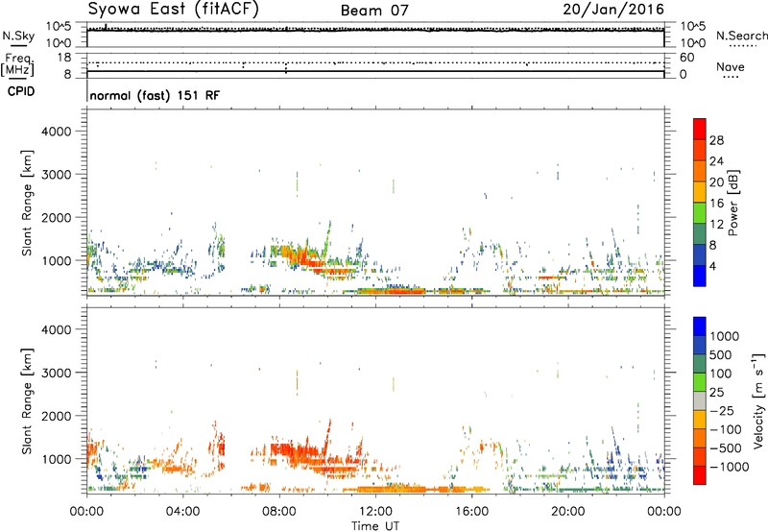Screen dimensions: 768x532
Task: Click the "04:00" time axis label
Action: pos(183,512)
